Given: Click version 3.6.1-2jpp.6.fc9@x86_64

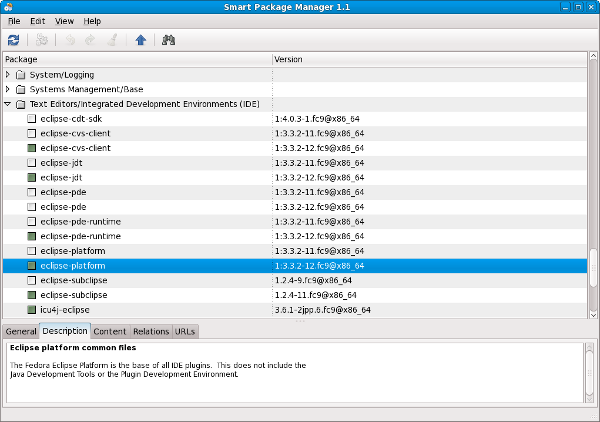Looking at the screenshot, I should tap(322, 310).
